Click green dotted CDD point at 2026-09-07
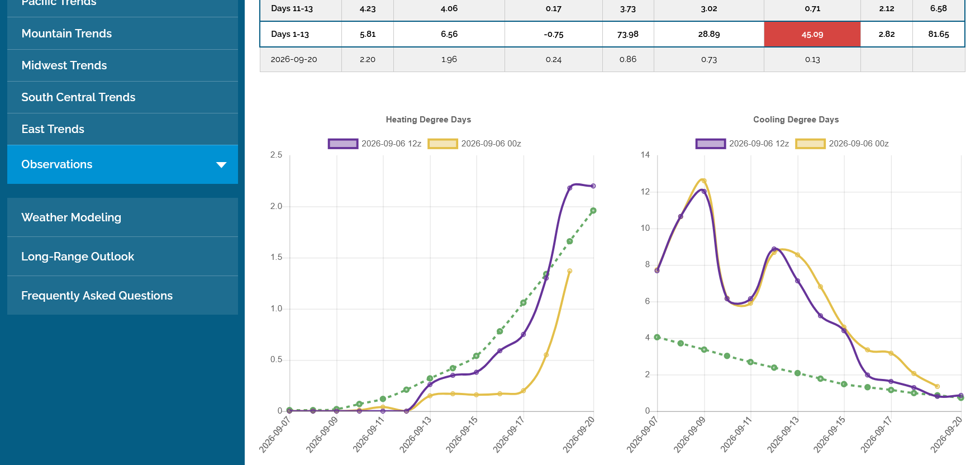This screenshot has width=980, height=465. coord(657,337)
